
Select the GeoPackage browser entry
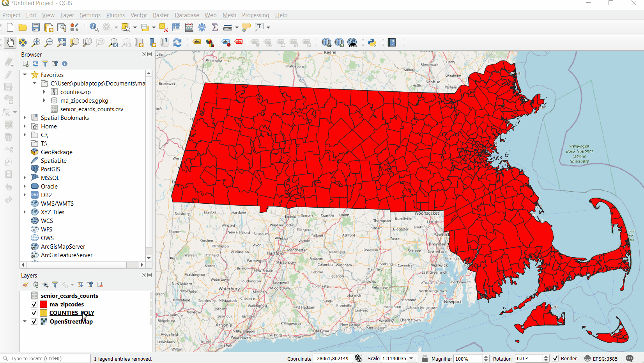click(x=57, y=152)
